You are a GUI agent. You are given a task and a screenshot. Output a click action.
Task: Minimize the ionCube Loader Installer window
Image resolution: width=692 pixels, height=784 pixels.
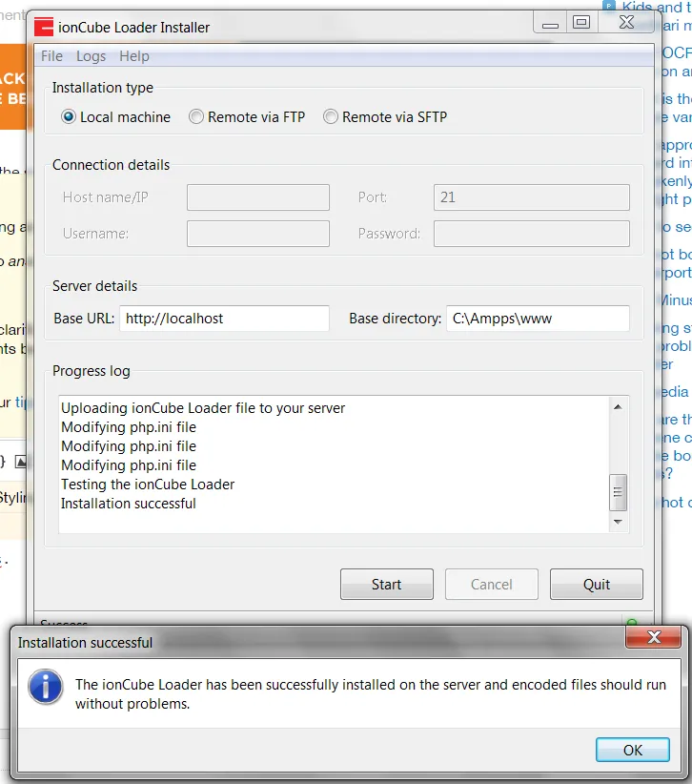550,23
